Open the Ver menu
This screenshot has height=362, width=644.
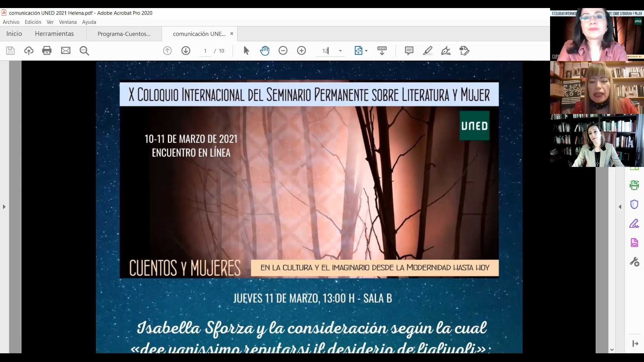coord(50,22)
